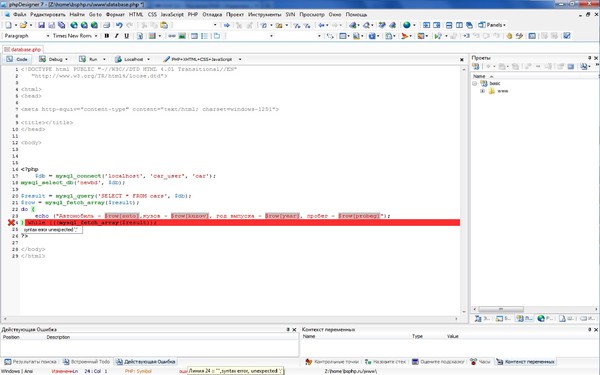Image resolution: width=600 pixels, height=375 pixels.
Task: Open the Panels dropdown
Action: [x=492, y=25]
